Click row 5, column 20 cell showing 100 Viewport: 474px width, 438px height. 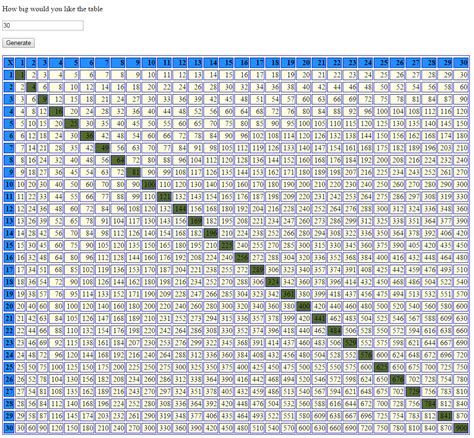(304, 124)
